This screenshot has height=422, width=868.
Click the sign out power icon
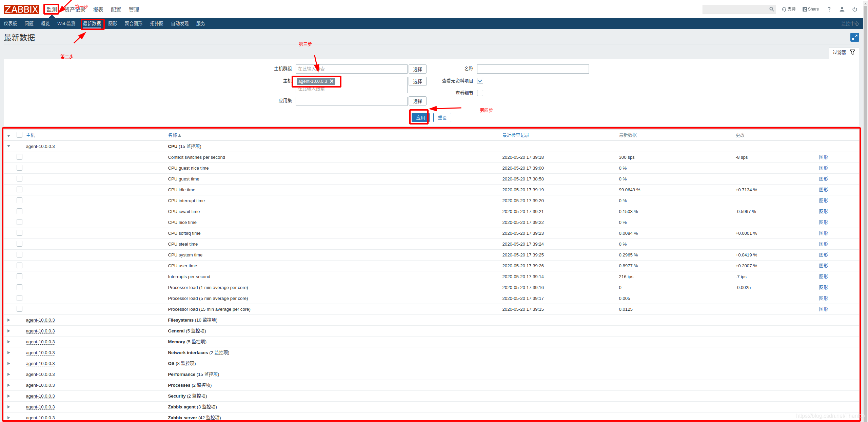coord(855,9)
